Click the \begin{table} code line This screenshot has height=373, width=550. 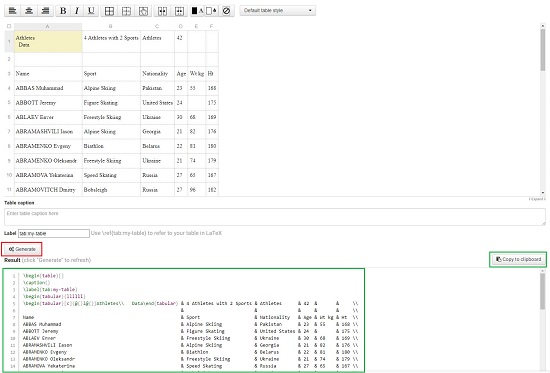pos(43,276)
